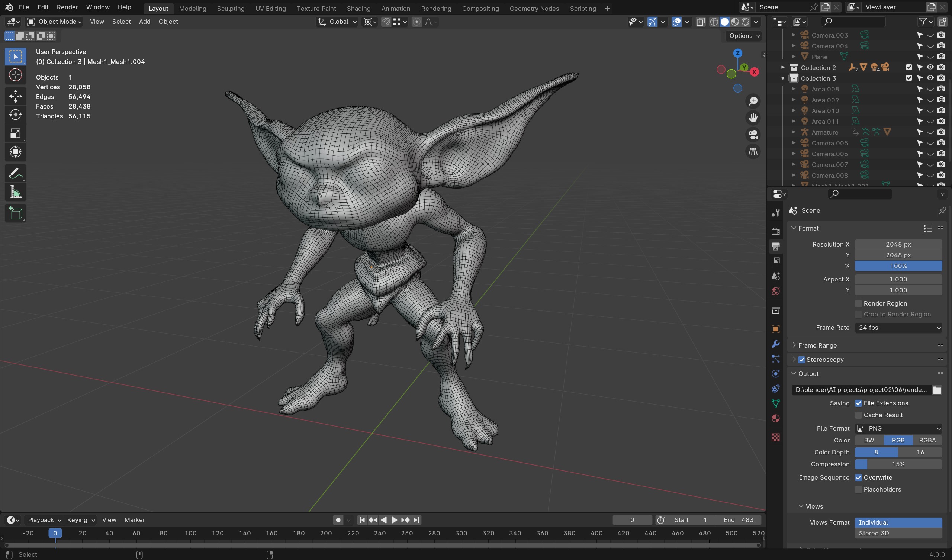The width and height of the screenshot is (952, 560).
Task: Open the File Format PNG dropdown
Action: point(898,428)
